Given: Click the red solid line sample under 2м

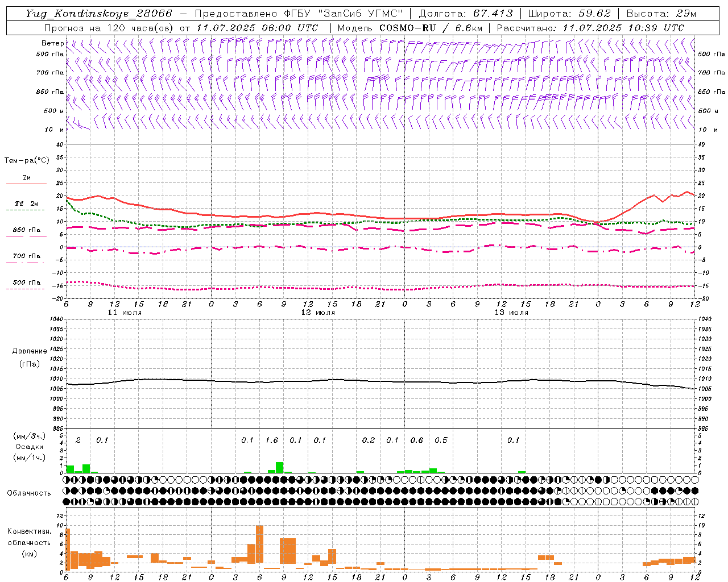Looking at the screenshot, I should [26, 184].
